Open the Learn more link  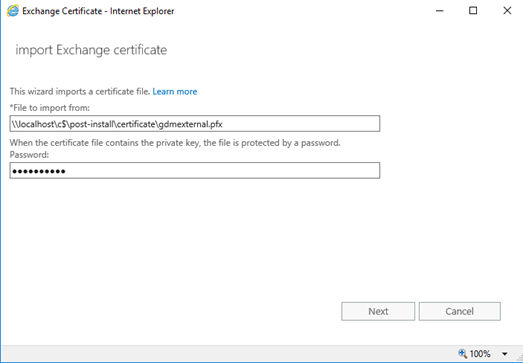[175, 91]
